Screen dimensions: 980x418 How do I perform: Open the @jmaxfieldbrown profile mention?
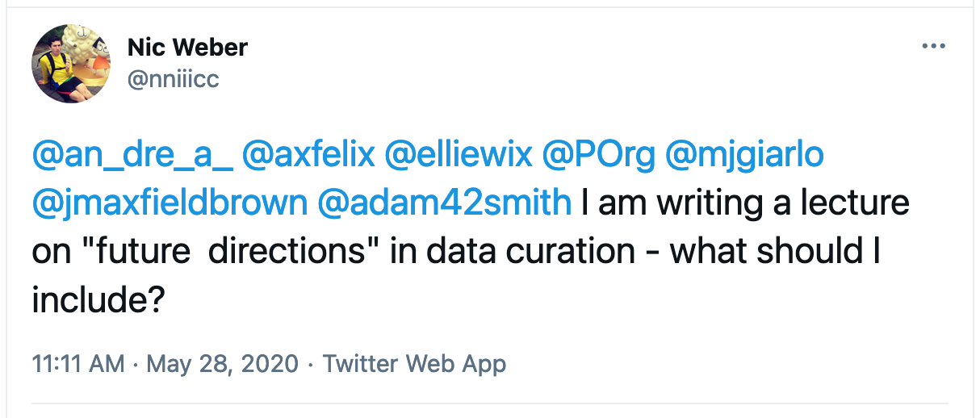[170, 203]
